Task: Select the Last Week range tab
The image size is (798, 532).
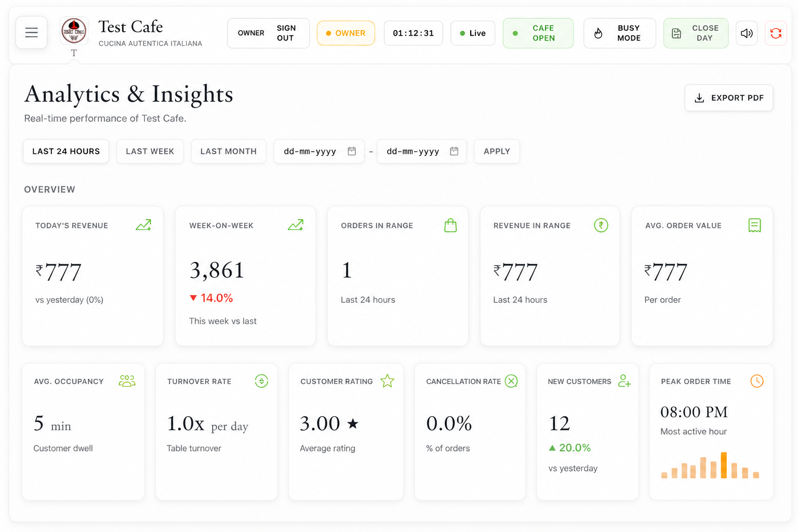Action: pos(150,151)
